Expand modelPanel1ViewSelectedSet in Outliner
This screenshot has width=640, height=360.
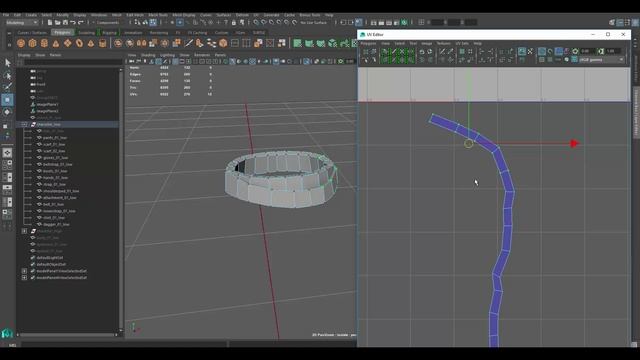24,271
